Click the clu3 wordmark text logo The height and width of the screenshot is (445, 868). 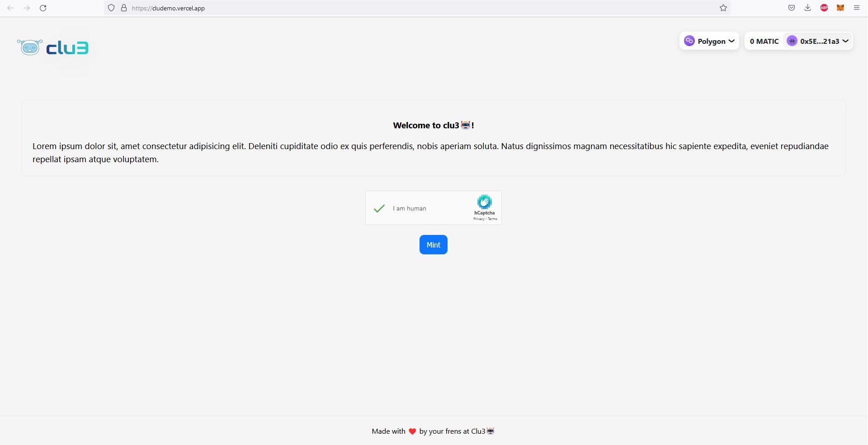click(x=67, y=47)
